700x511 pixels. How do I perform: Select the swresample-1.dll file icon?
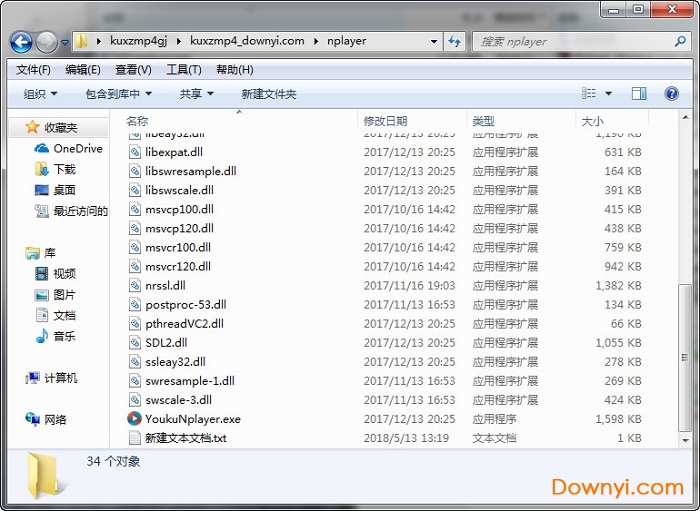[135, 381]
